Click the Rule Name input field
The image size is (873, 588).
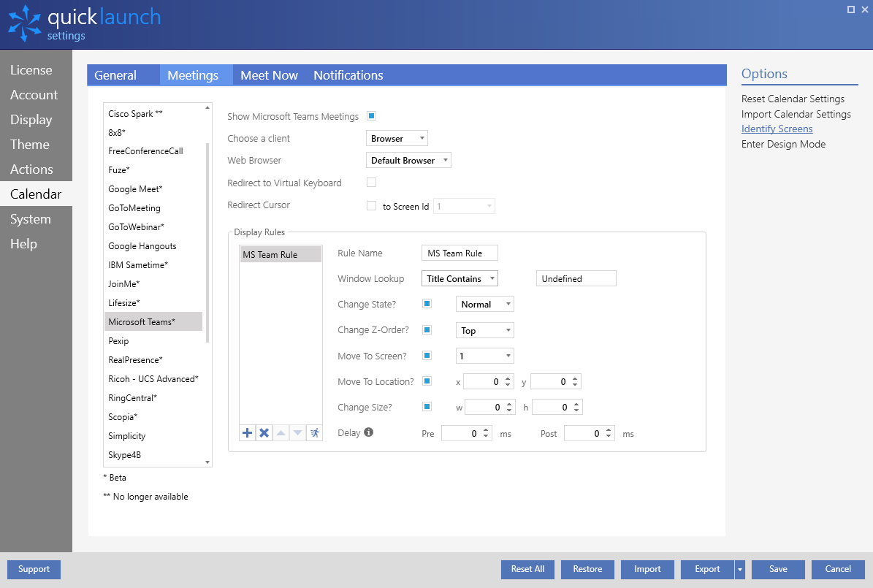click(x=460, y=253)
